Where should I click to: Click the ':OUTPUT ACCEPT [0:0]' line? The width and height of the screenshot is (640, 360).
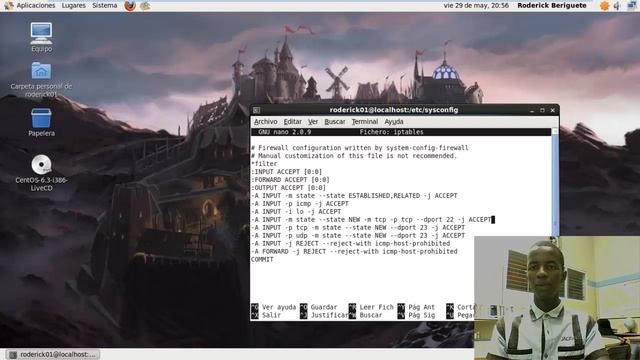[x=289, y=188]
